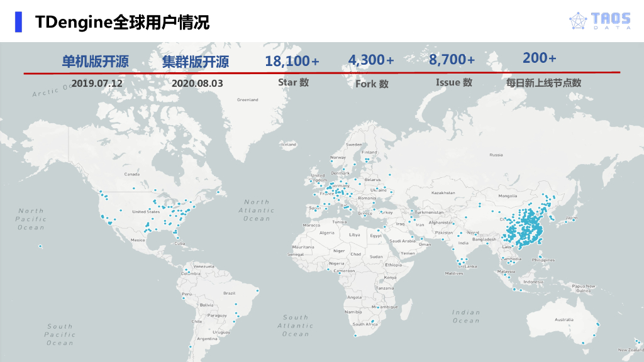Click the 'Argentina' map label
644x362 pixels.
(x=207, y=339)
